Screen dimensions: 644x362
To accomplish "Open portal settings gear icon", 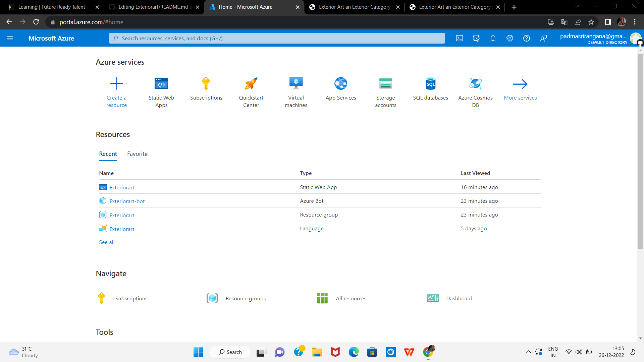I will (x=510, y=38).
